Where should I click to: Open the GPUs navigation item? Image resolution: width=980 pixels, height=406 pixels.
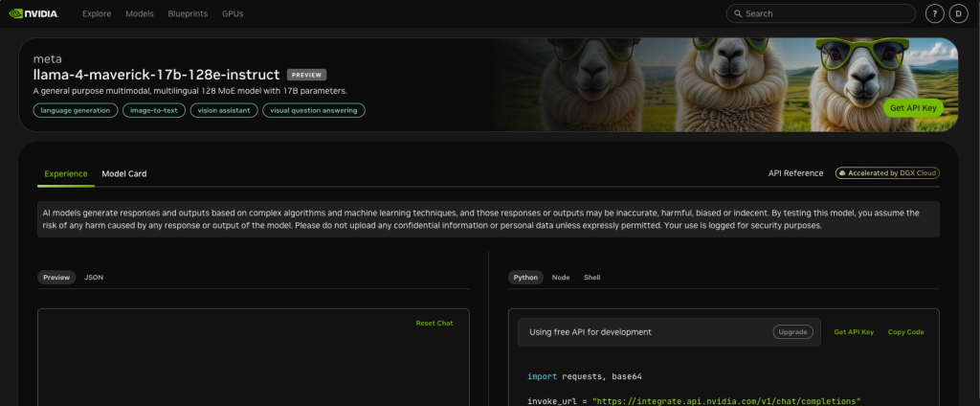coord(233,14)
